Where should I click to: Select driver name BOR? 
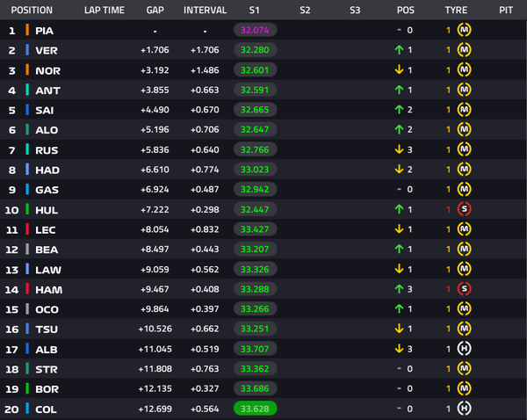coord(47,389)
